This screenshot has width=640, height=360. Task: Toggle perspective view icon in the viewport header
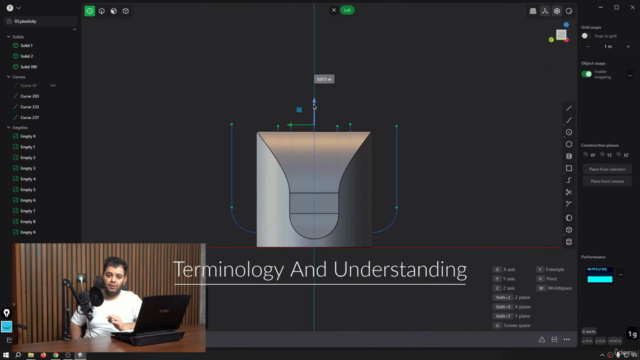click(x=533, y=11)
